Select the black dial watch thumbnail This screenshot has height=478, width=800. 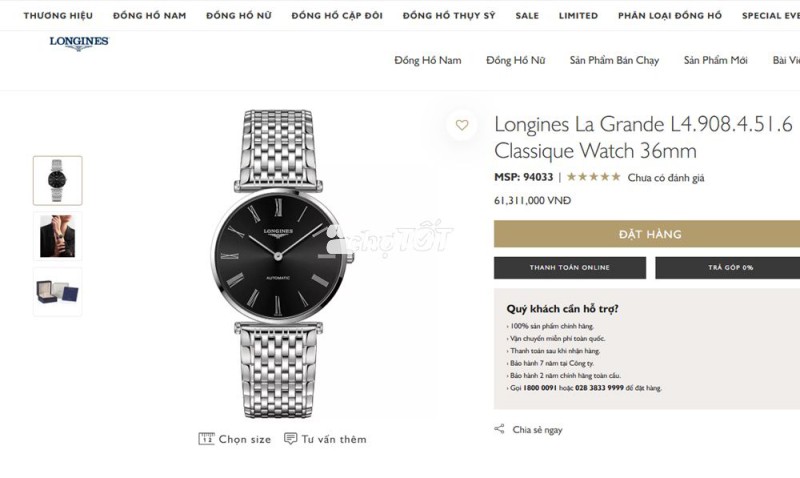pos(58,181)
